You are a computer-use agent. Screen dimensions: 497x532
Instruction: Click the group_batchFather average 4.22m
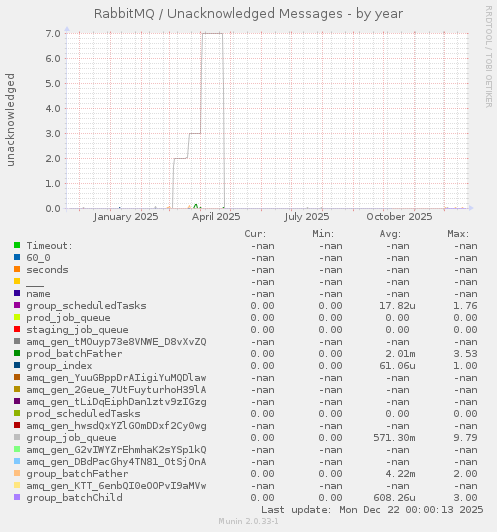(400, 474)
